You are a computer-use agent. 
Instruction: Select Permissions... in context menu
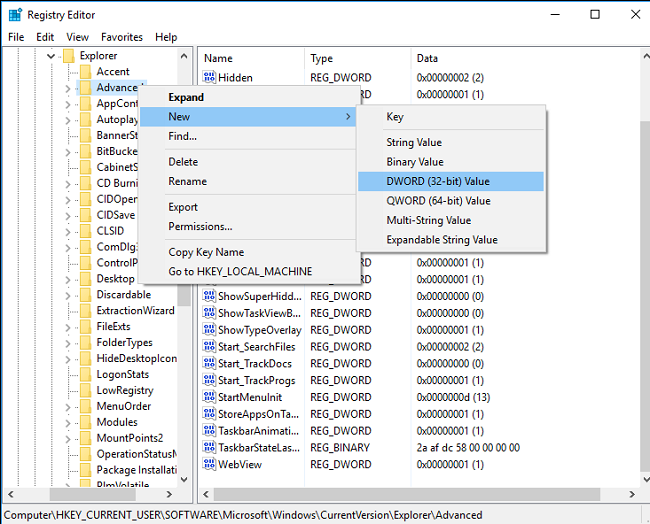pos(200,227)
